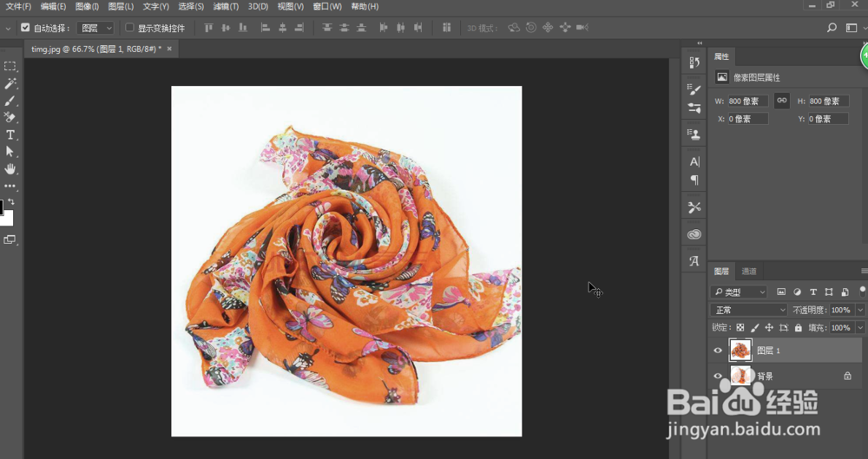868x459 pixels.
Task: Open the 不透明度 slider arrow
Action: pos(860,310)
